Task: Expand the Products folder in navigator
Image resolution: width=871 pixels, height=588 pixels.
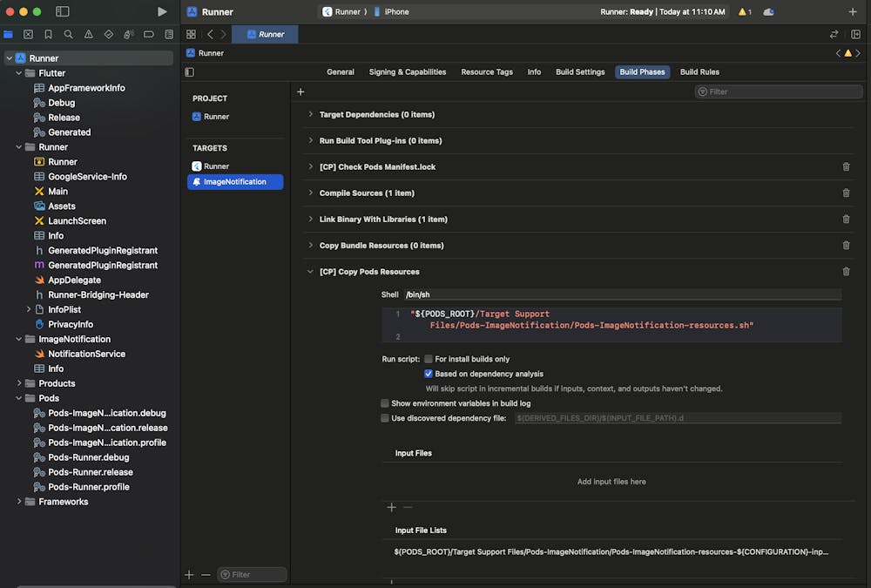Action: pos(19,383)
